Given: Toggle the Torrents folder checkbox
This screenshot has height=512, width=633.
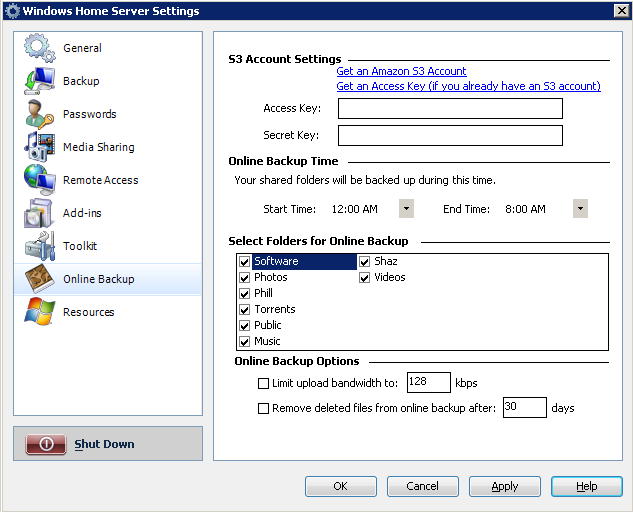Looking at the screenshot, I should [x=244, y=310].
